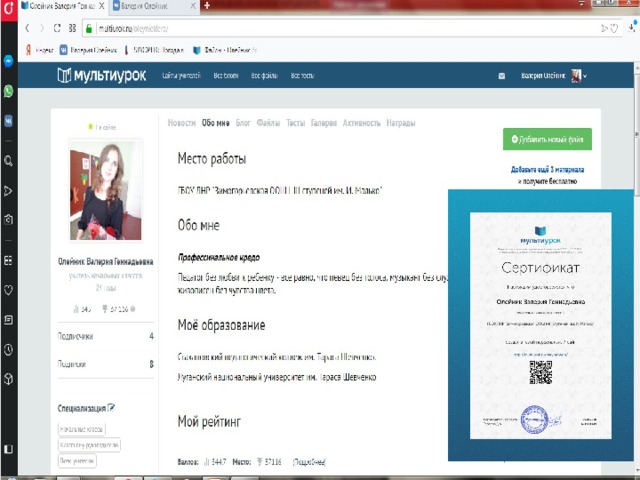Take a snapshot with the sidebar camera icon
The width and height of the screenshot is (640, 480).
pos(9,220)
